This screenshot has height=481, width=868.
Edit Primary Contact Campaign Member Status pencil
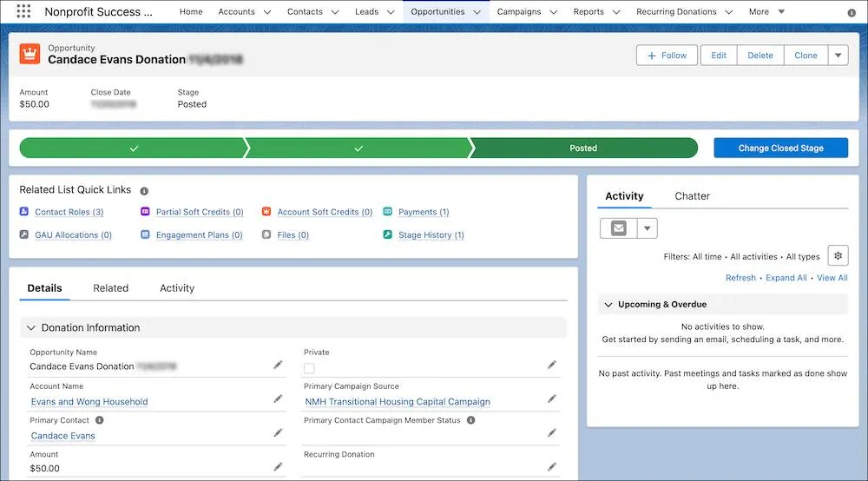[x=552, y=433]
